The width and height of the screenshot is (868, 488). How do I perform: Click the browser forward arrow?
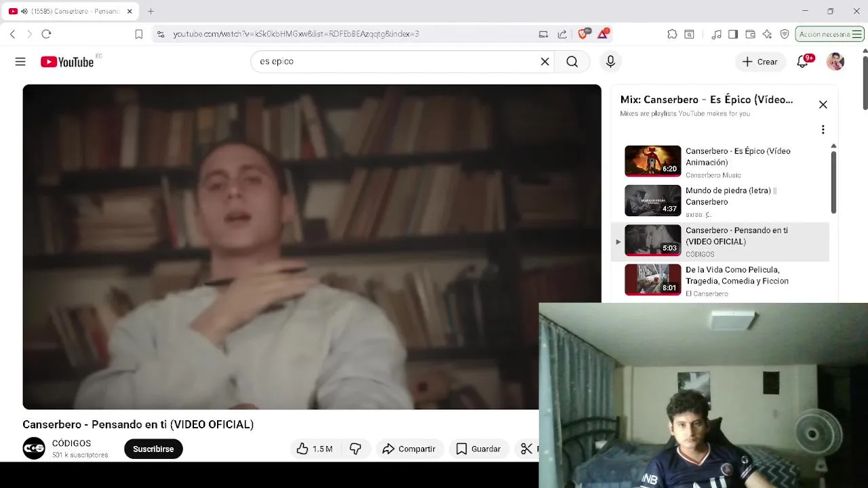point(29,34)
